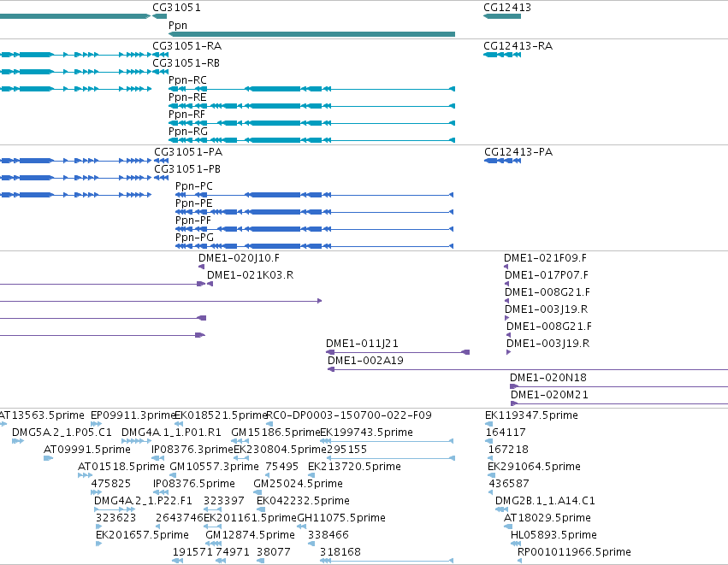Select EST HL05893.5prime label

coord(553,536)
